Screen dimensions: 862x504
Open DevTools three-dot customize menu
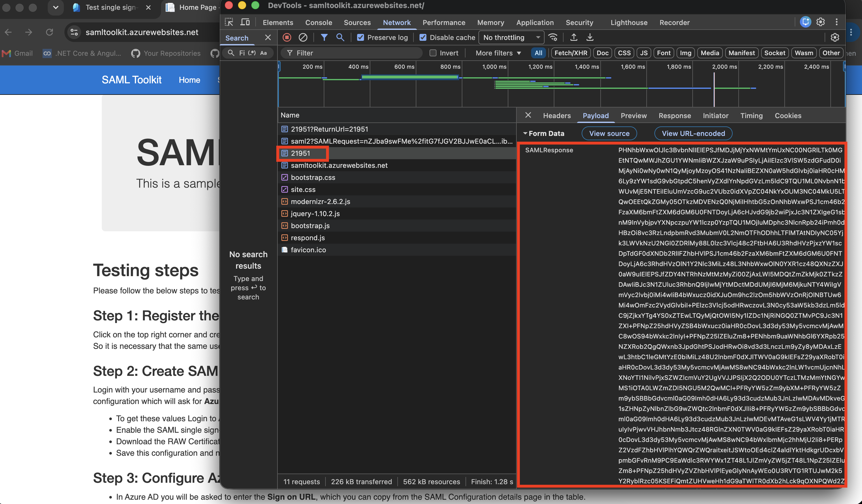pos(837,22)
